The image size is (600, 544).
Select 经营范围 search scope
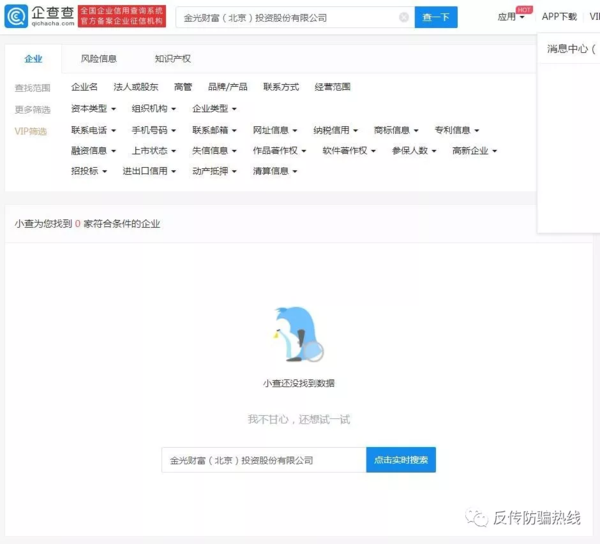pos(332,88)
